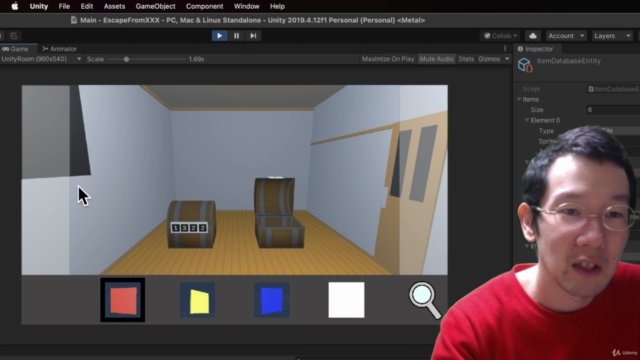The image size is (640, 360).
Task: Click the ItemDatabaseEntity script field
Action: [x=613, y=89]
